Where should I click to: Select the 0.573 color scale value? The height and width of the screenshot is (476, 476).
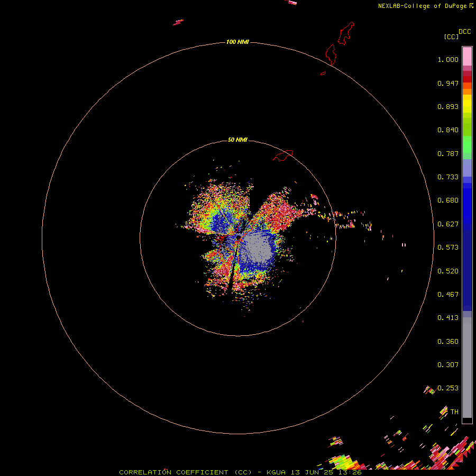448,248
